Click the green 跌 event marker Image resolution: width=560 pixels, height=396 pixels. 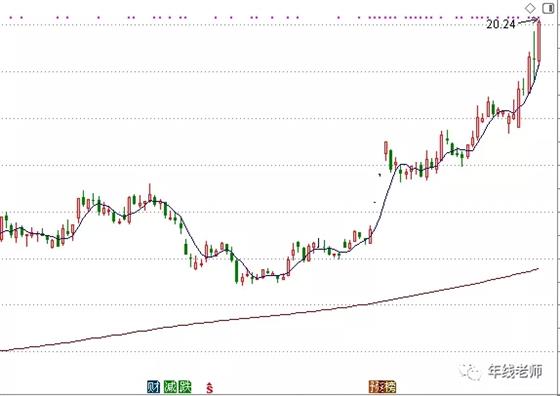pyautogui.click(x=185, y=387)
